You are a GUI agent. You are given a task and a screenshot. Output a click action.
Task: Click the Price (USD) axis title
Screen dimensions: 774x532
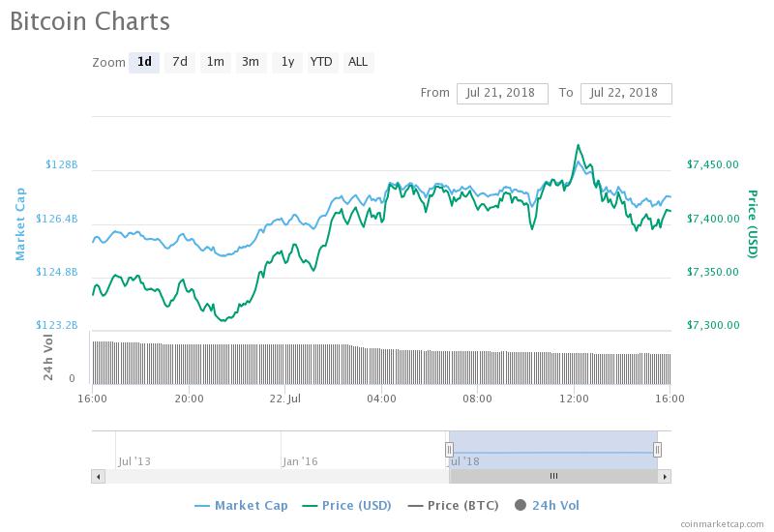pyautogui.click(x=753, y=224)
